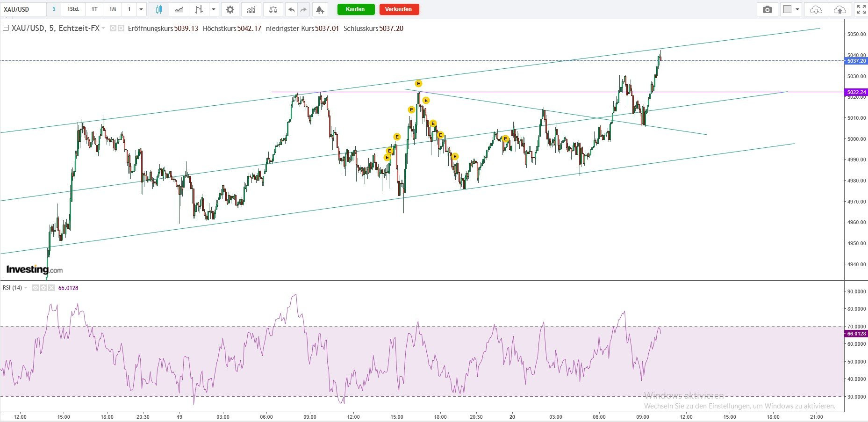Expand the bar style dropdown arrow
Screen dimensions: 868x422
click(214, 9)
